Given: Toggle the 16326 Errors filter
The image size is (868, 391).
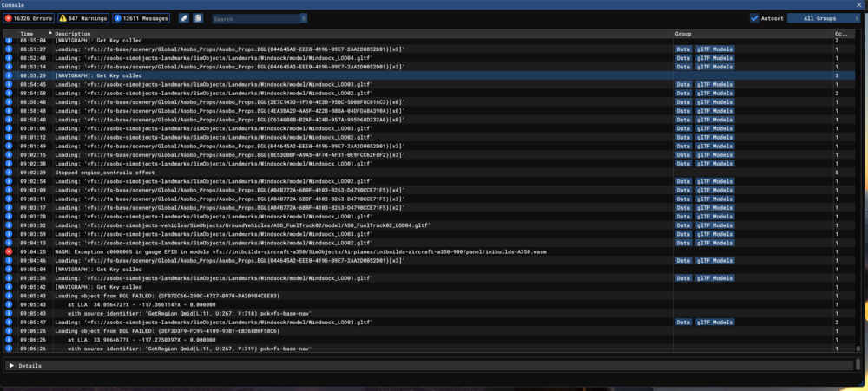Looking at the screenshot, I should (29, 18).
